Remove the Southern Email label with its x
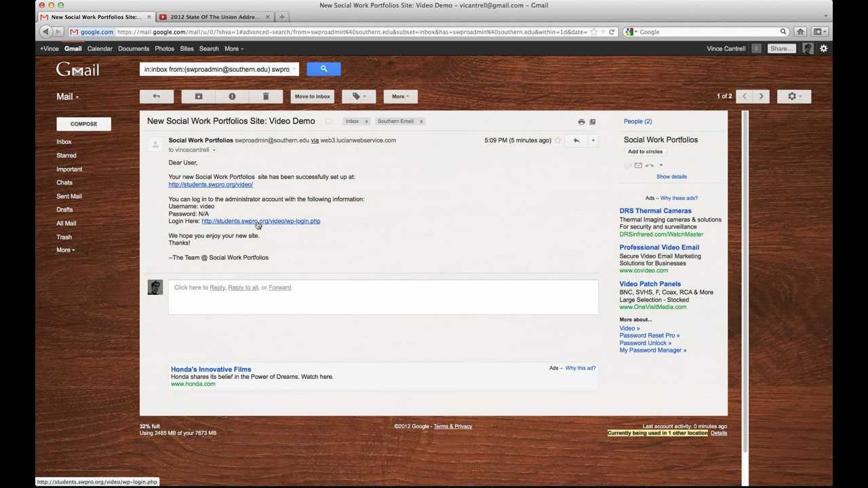868x488 pixels. pos(420,121)
